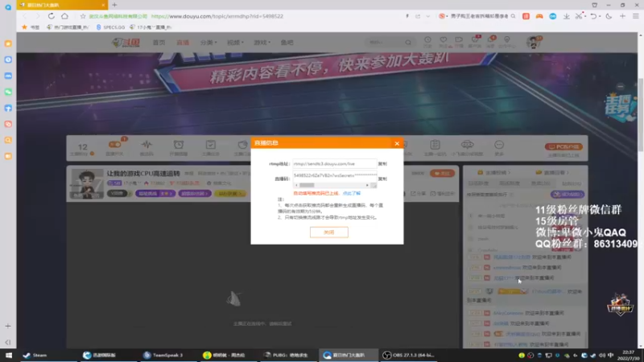
Task: Click the browser download arrow icon
Action: pos(567,16)
